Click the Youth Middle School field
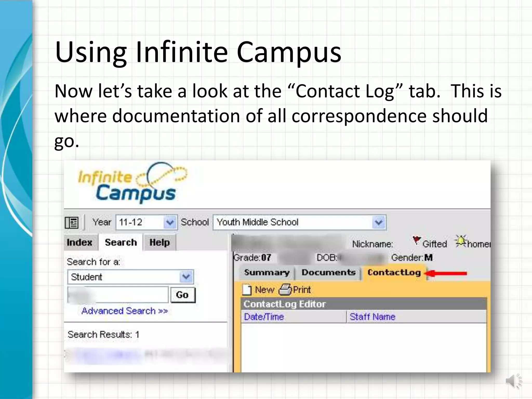 pyautogui.click(x=299, y=222)
